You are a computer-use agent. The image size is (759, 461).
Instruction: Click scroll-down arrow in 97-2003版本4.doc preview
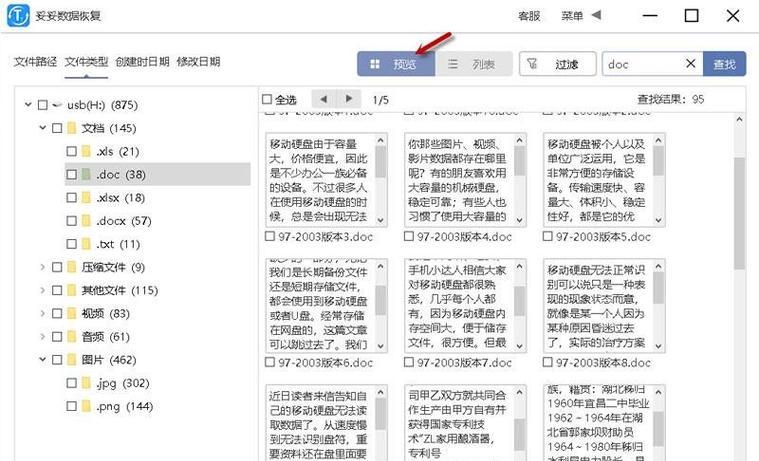coord(519,220)
